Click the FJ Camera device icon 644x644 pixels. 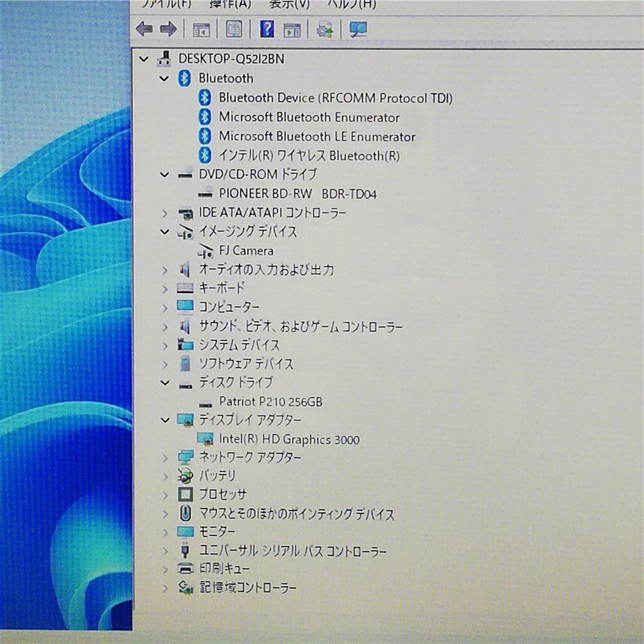coord(205,251)
